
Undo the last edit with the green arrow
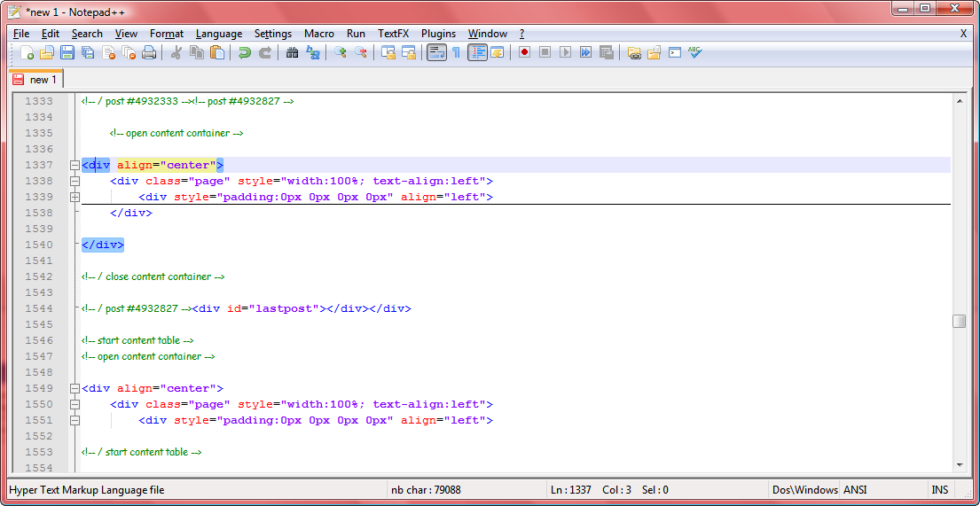[x=245, y=53]
